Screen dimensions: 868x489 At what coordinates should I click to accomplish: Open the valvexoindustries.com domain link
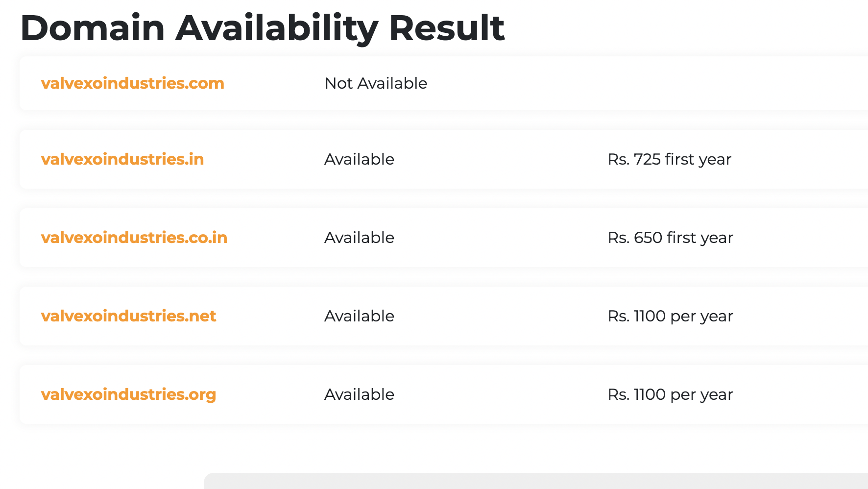pyautogui.click(x=132, y=83)
